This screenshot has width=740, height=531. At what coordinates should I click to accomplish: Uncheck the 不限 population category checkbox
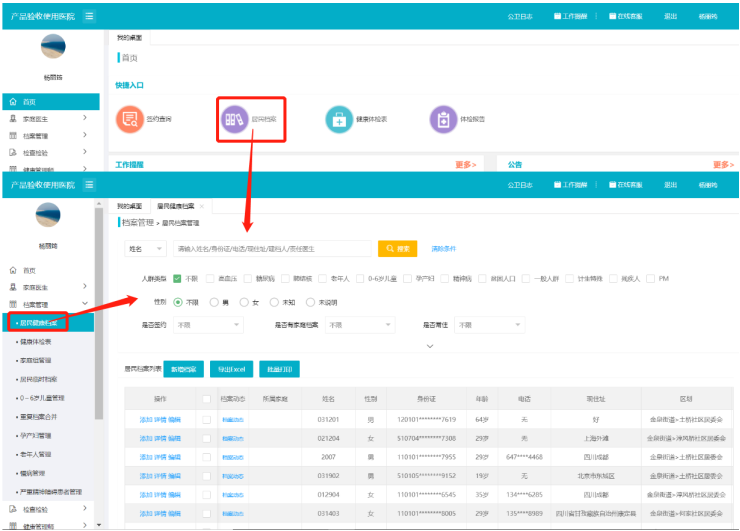(x=177, y=279)
